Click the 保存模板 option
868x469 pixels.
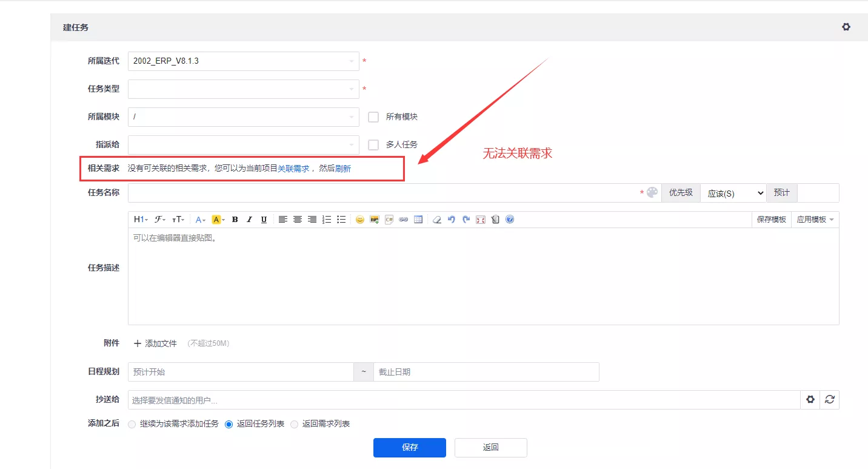(772, 220)
